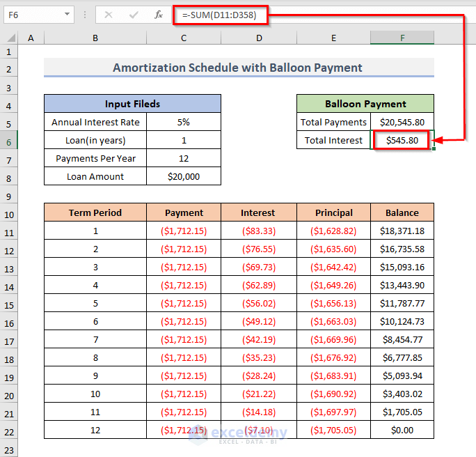476x457 pixels.
Task: Click the Total Interest value $545.80
Action: (x=402, y=141)
